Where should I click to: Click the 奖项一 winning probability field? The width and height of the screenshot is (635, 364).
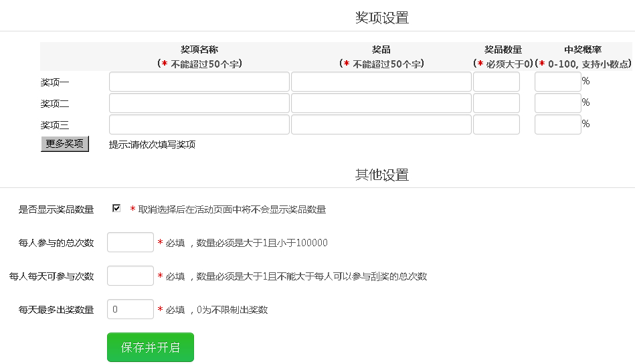pos(557,82)
